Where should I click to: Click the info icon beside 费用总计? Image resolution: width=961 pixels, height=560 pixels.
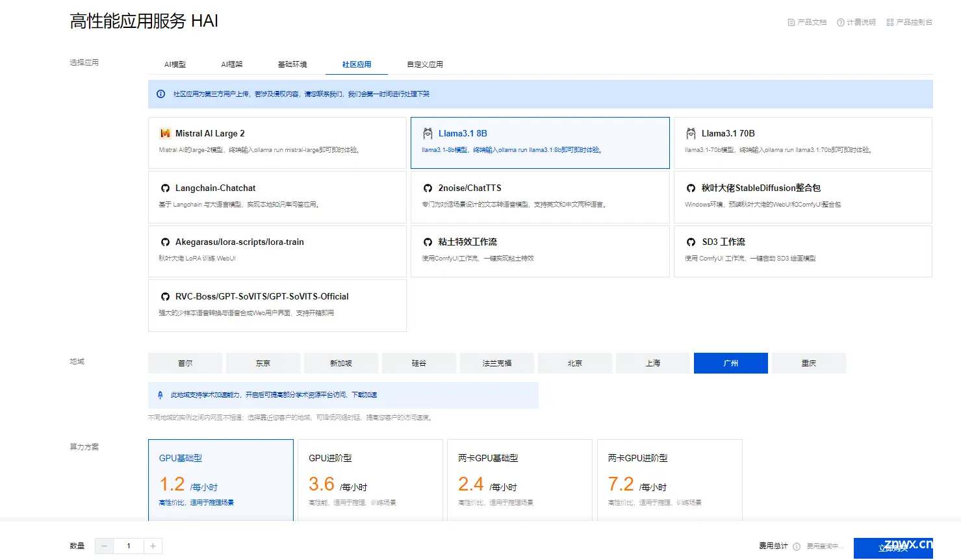click(797, 546)
